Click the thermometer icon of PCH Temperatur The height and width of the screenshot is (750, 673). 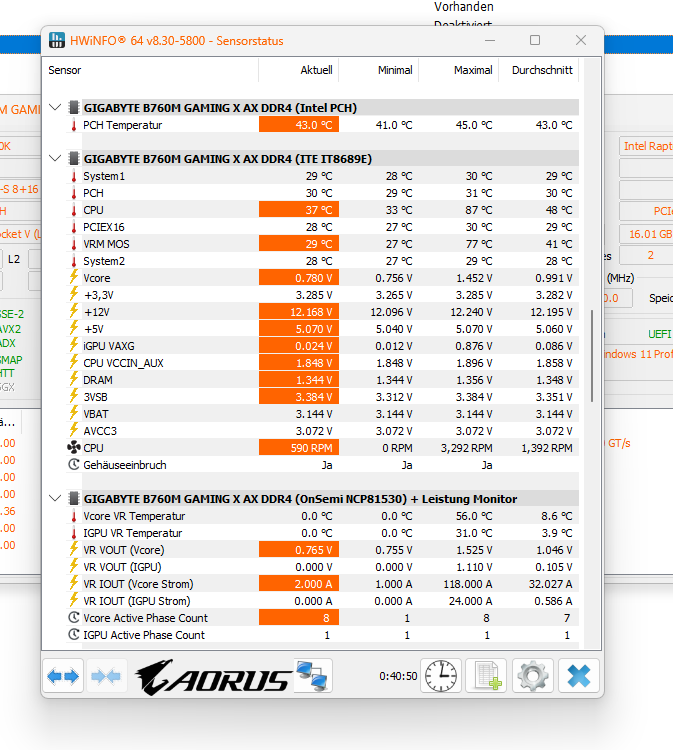(x=74, y=125)
